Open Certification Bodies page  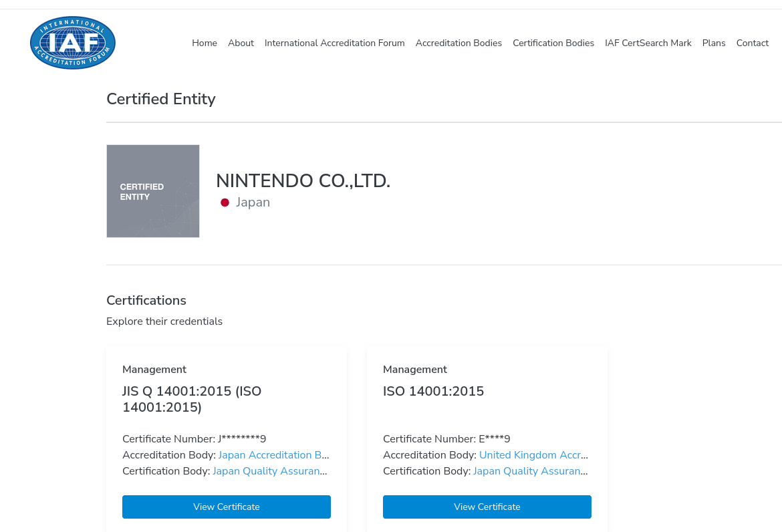tap(553, 43)
